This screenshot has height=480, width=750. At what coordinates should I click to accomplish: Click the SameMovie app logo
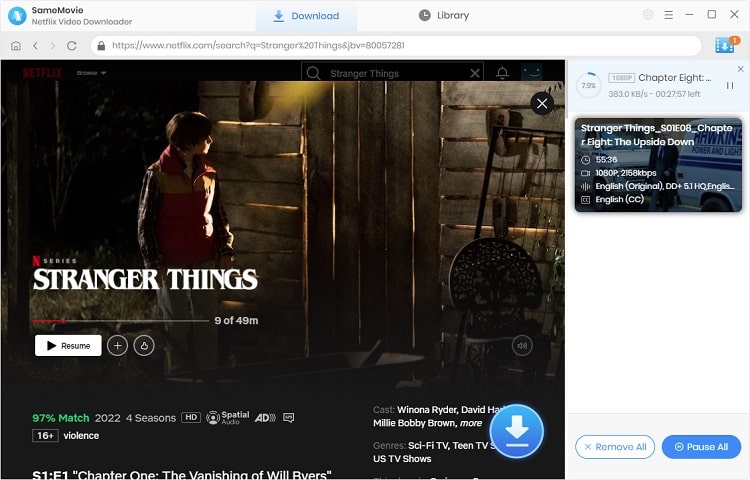[17, 16]
